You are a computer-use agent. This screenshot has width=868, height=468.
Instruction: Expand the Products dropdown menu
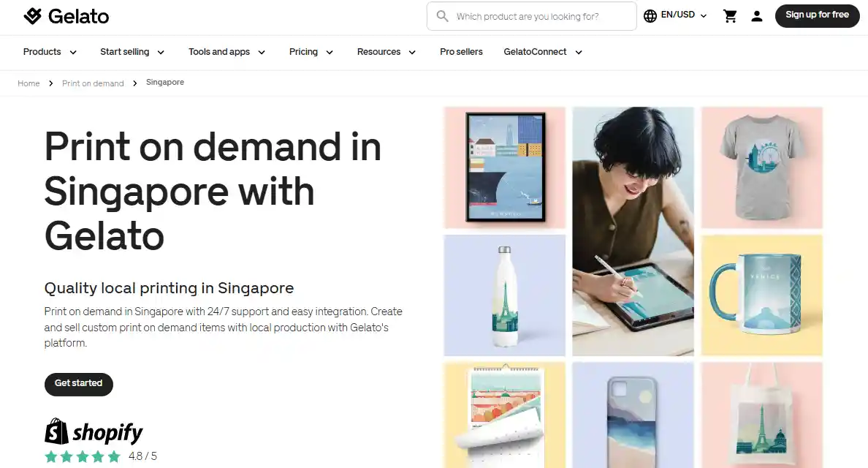[x=50, y=52]
